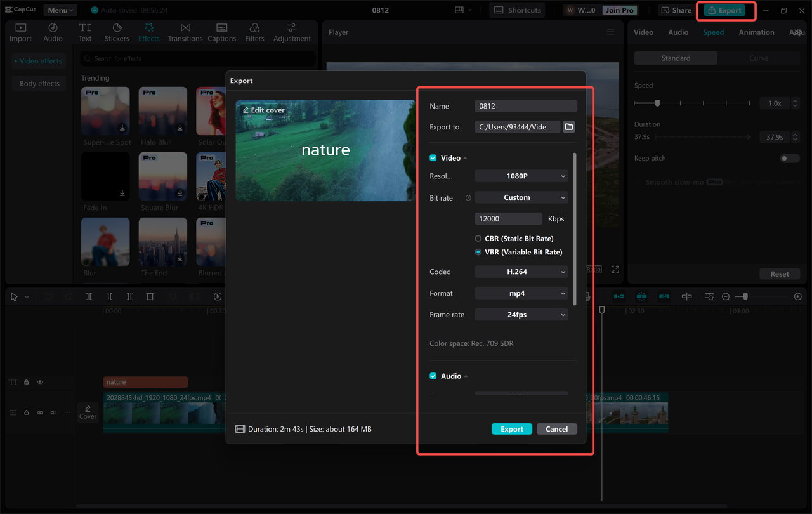This screenshot has height=514, width=812.
Task: Open the Stickers panel
Action: pos(117,32)
